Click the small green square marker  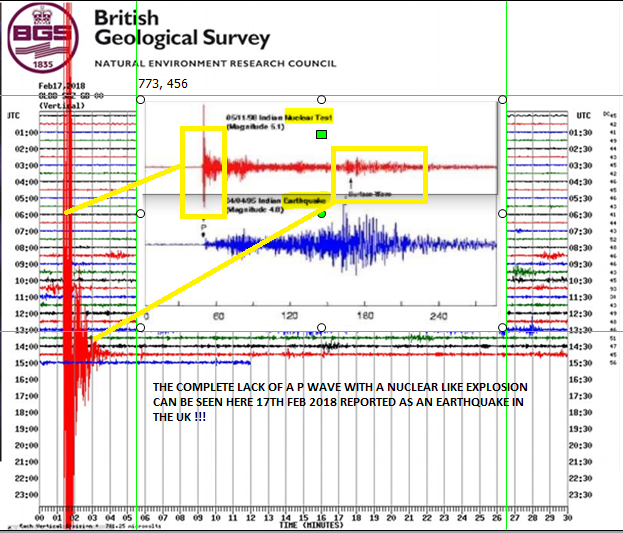point(321,135)
